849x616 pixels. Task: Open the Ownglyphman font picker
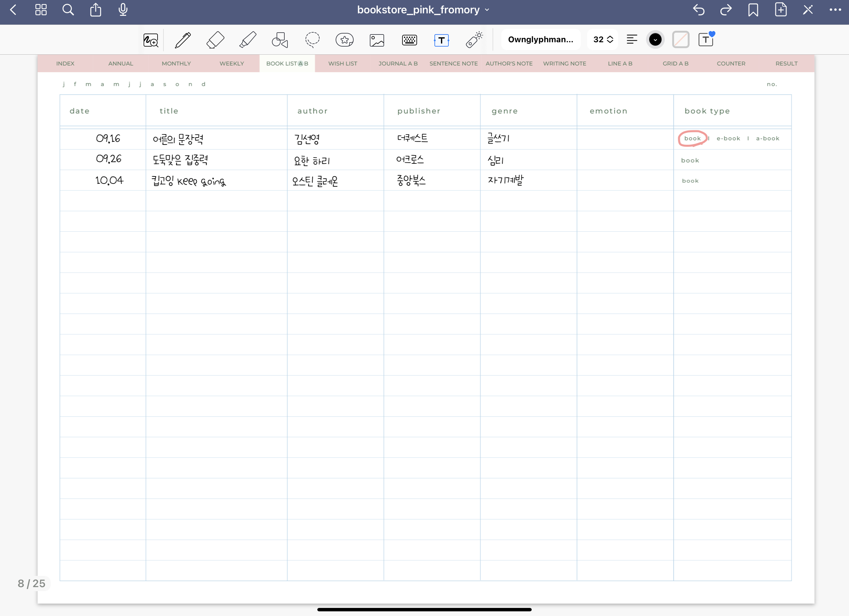click(x=540, y=40)
